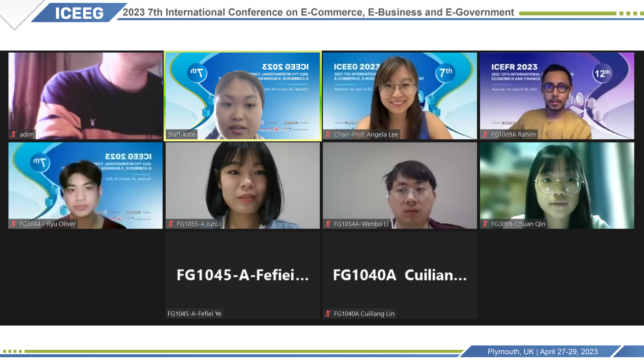Select Staff-Kate video tile
The width and height of the screenshot is (644, 362).
pos(243,96)
